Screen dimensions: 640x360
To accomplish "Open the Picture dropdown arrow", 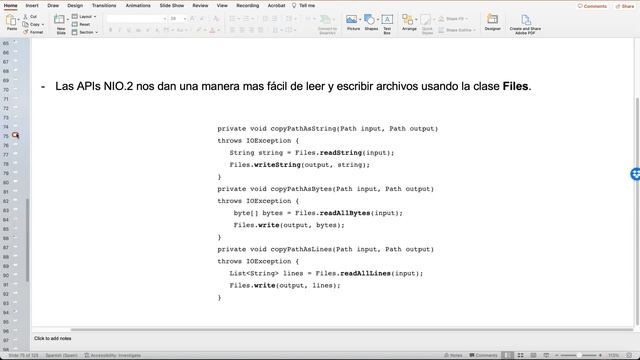I will click(360, 20).
